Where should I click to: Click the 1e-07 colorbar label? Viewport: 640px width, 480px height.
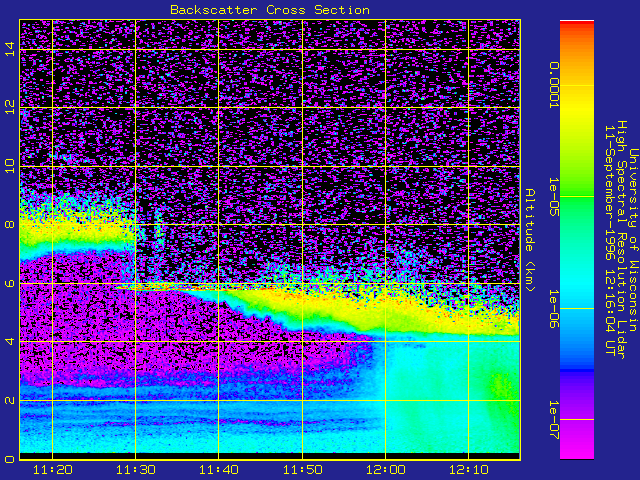(553, 420)
